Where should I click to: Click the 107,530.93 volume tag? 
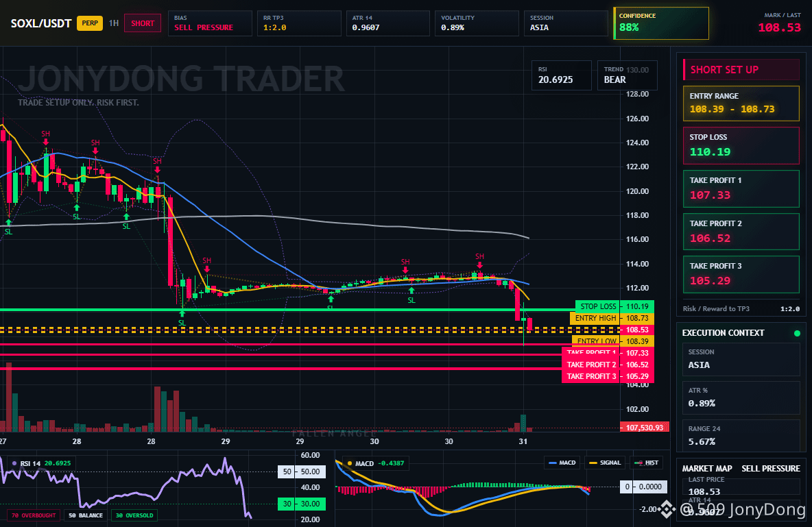645,428
